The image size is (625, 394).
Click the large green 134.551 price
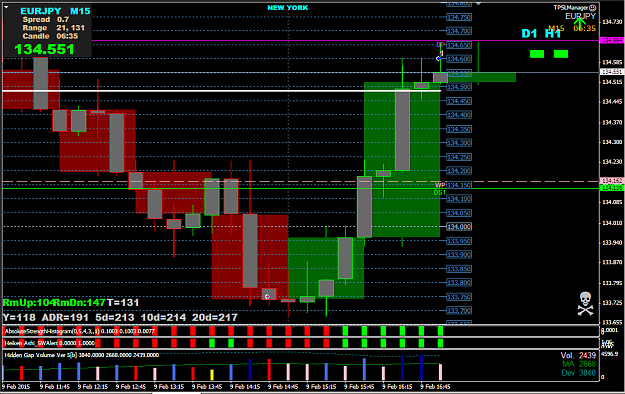coord(44,49)
